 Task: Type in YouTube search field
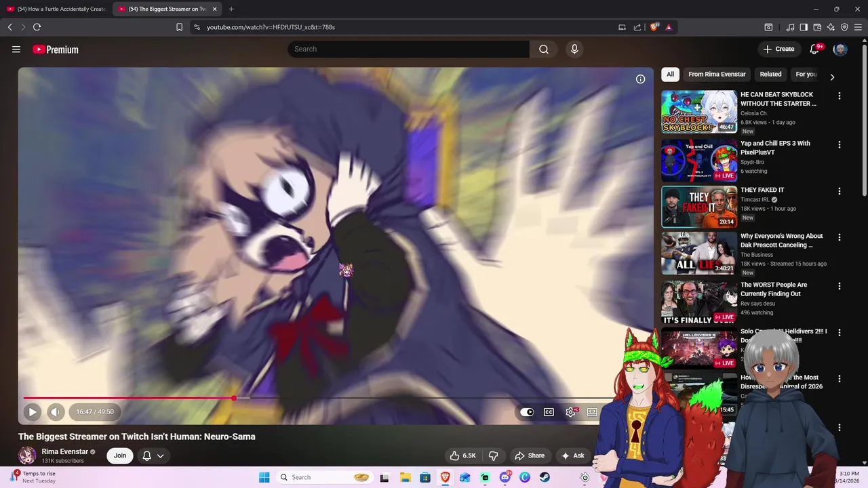pos(408,49)
